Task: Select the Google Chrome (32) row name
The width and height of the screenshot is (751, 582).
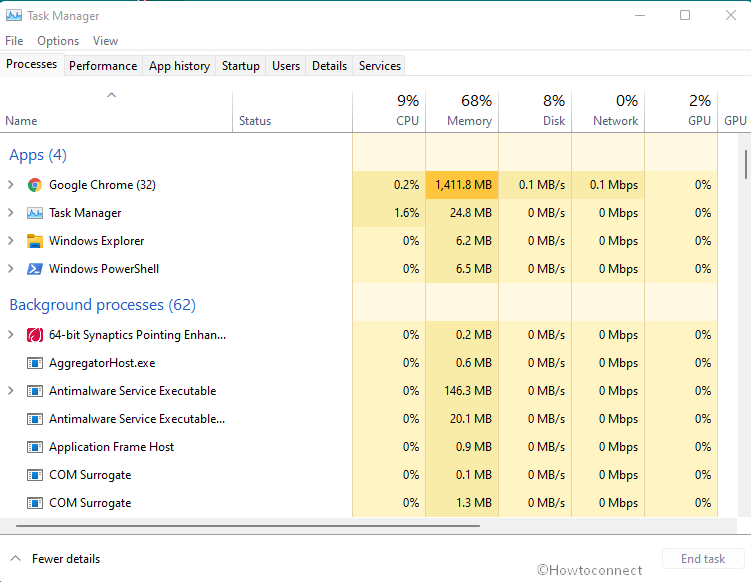Action: 102,185
